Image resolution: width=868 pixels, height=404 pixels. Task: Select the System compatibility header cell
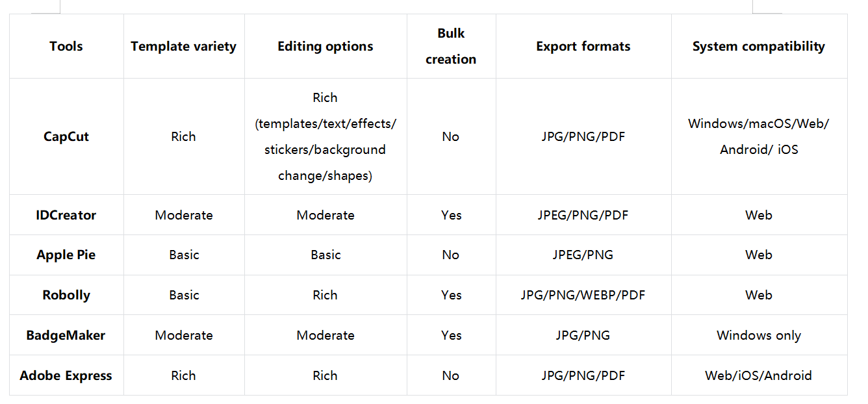pyautogui.click(x=758, y=46)
